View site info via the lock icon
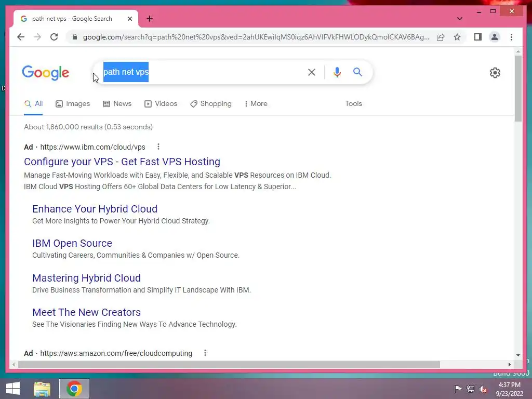Image resolution: width=532 pixels, height=399 pixels. (75, 37)
